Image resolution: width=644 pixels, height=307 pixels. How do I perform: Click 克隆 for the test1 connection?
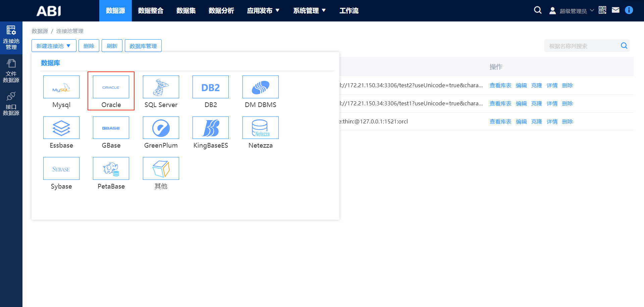point(537,103)
